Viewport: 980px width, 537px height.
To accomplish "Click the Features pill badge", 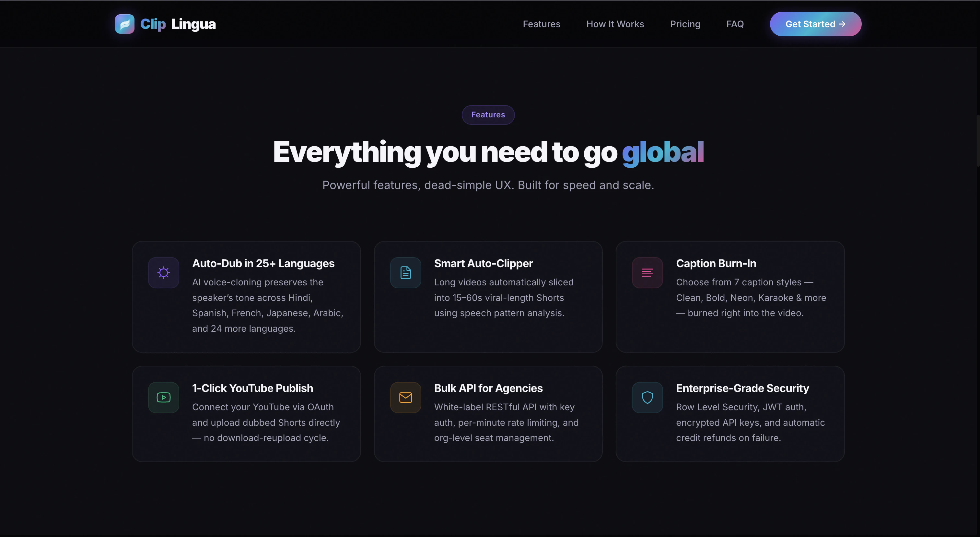I will [x=488, y=114].
